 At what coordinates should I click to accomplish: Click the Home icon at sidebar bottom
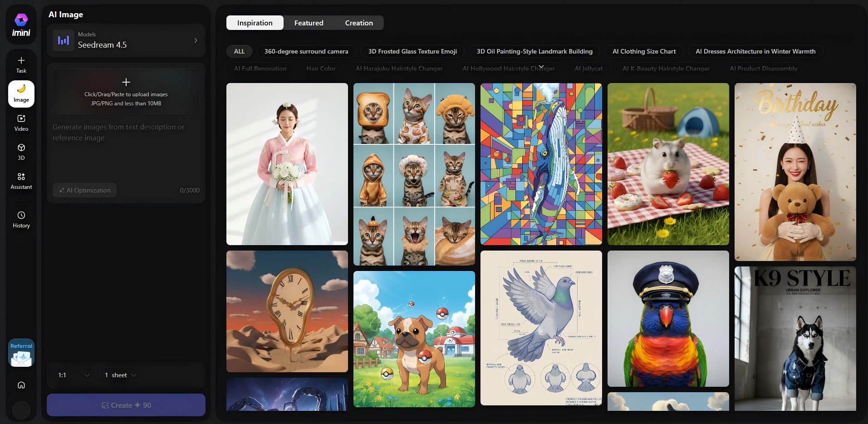point(21,385)
